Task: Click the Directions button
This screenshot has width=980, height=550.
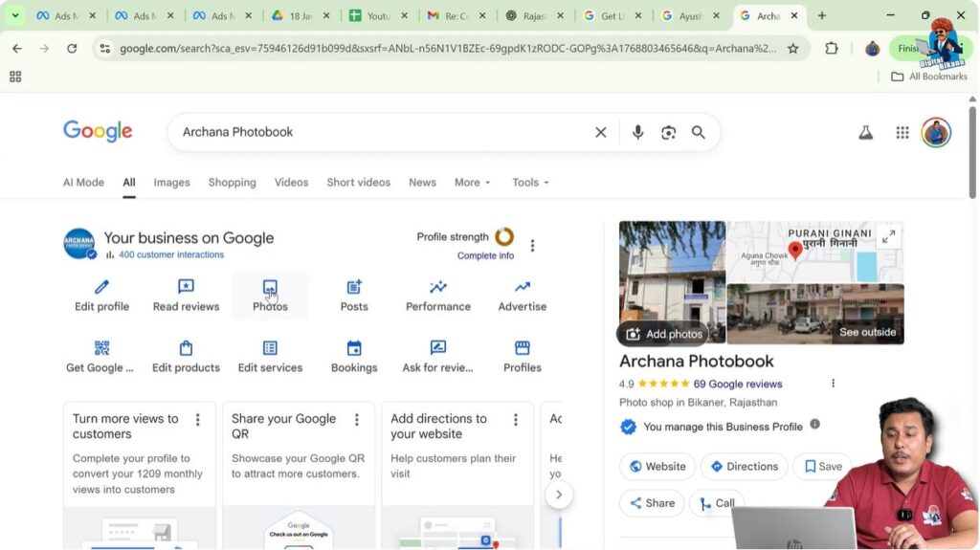Action: coord(744,466)
